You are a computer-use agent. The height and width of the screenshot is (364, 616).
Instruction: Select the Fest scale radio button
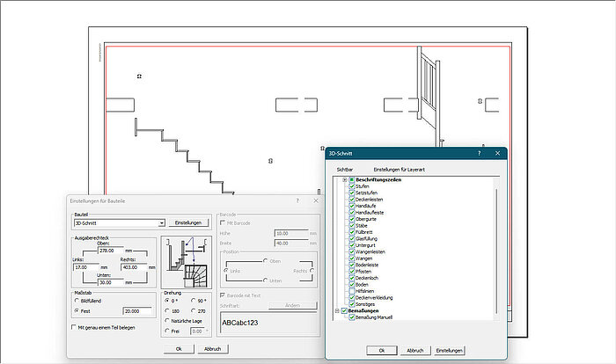pyautogui.click(x=77, y=310)
